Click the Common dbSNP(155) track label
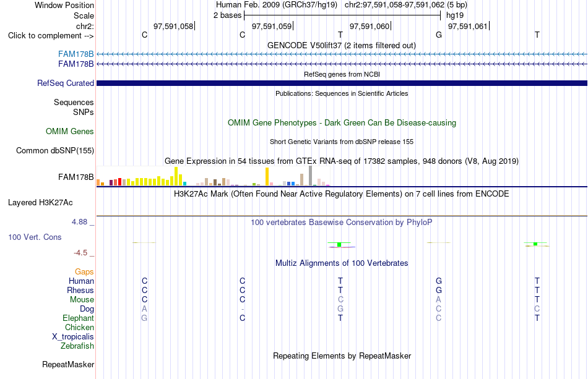This screenshot has height=379, width=588. (54, 151)
